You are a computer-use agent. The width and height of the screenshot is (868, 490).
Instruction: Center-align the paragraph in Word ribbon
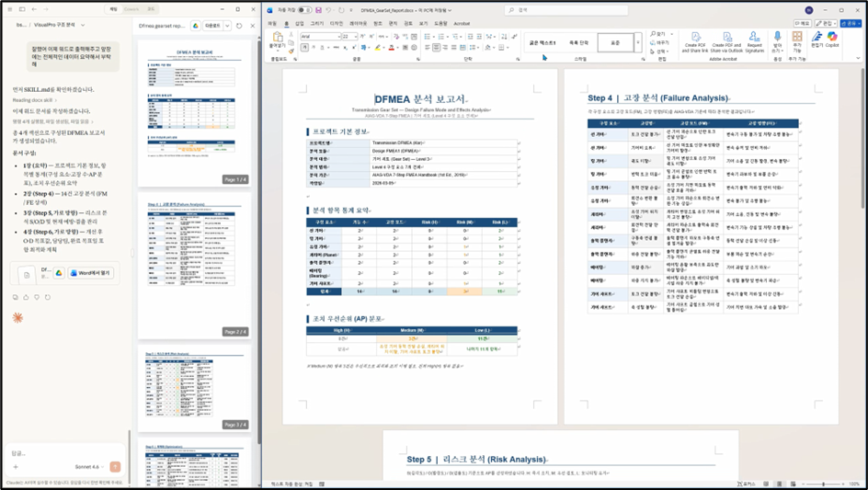tap(436, 47)
